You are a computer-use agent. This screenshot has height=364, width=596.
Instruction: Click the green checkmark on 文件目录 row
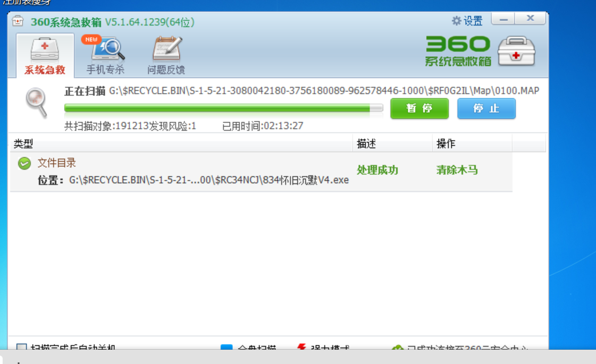click(24, 163)
